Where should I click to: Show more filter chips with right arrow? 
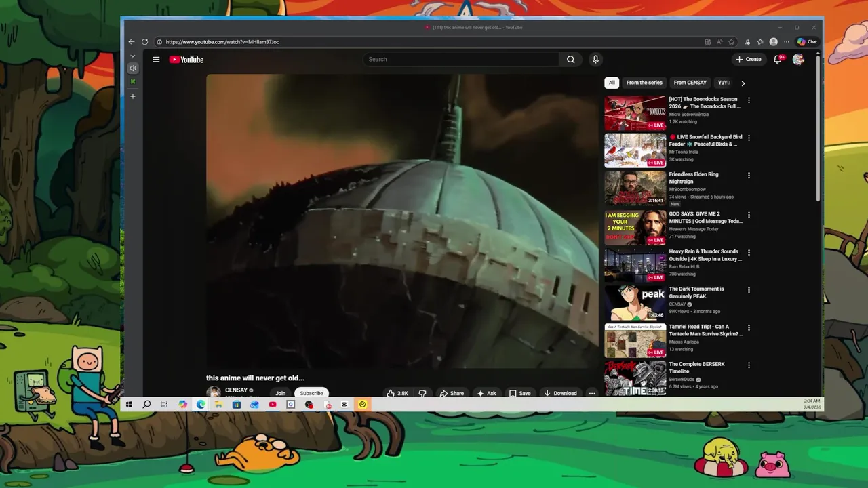(743, 83)
